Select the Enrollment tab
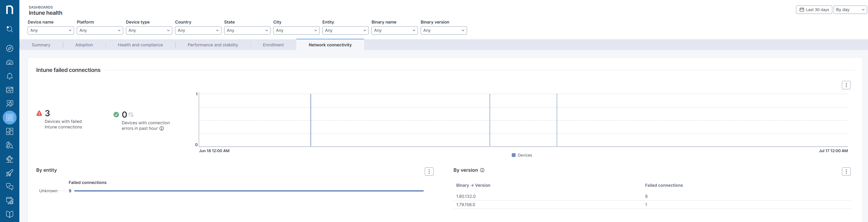 coord(273,45)
